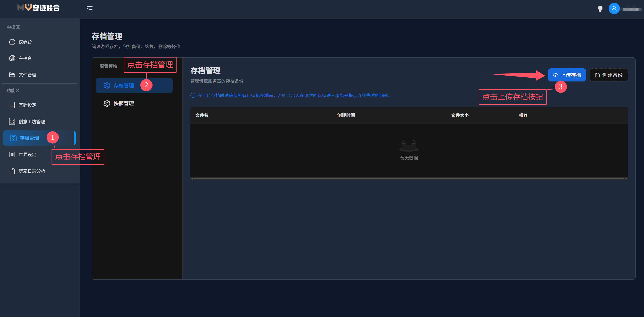This screenshot has height=317, width=644.
Task: Click the 玩家日志分析 log analysis icon
Action: click(x=12, y=171)
